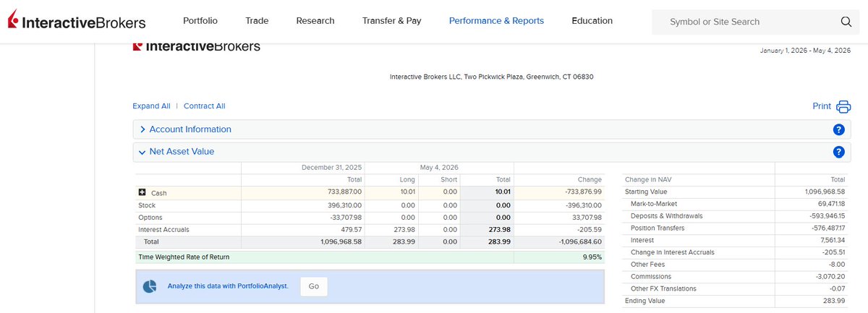Click the PortfolioAnalyst pie chart icon

(x=150, y=286)
